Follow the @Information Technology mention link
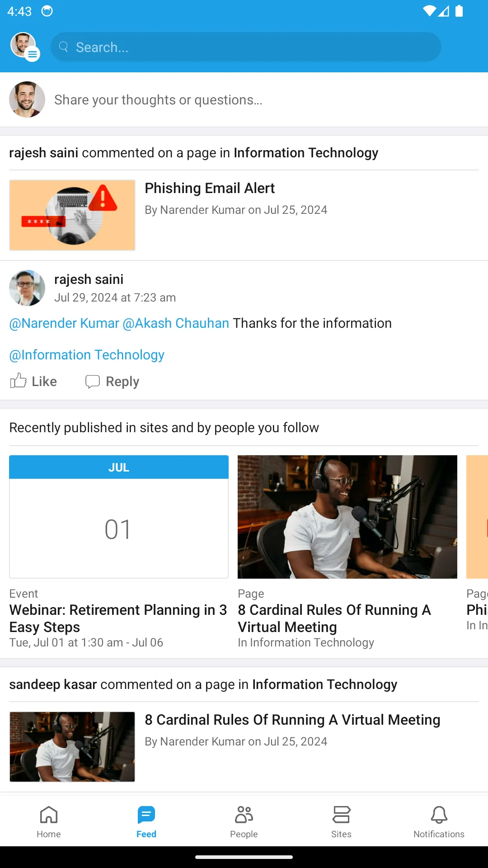The width and height of the screenshot is (488, 868). [x=87, y=355]
